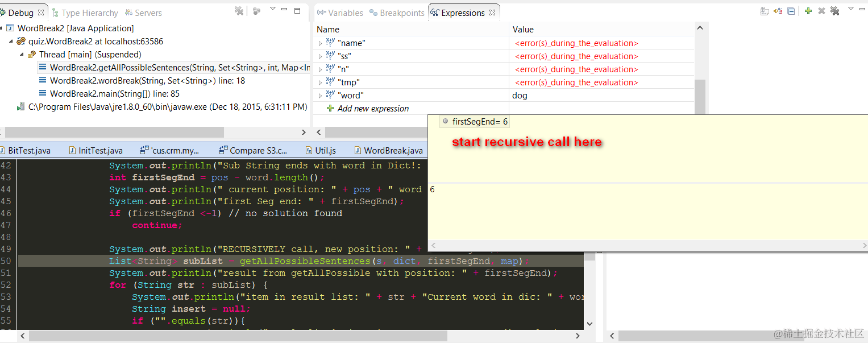868x343 pixels.
Task: Open the BitTest.java editor tab
Action: pos(26,150)
